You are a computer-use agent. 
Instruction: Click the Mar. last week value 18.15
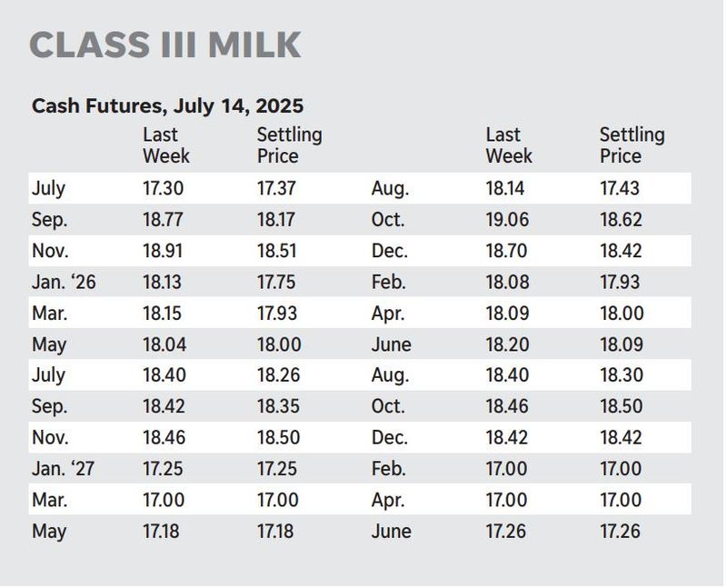coord(163,313)
